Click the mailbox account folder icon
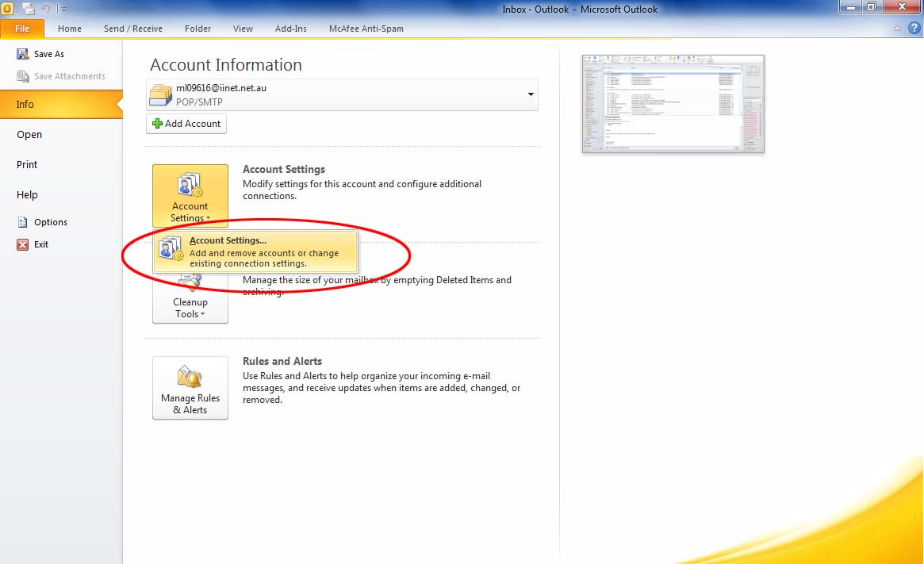 160,95
